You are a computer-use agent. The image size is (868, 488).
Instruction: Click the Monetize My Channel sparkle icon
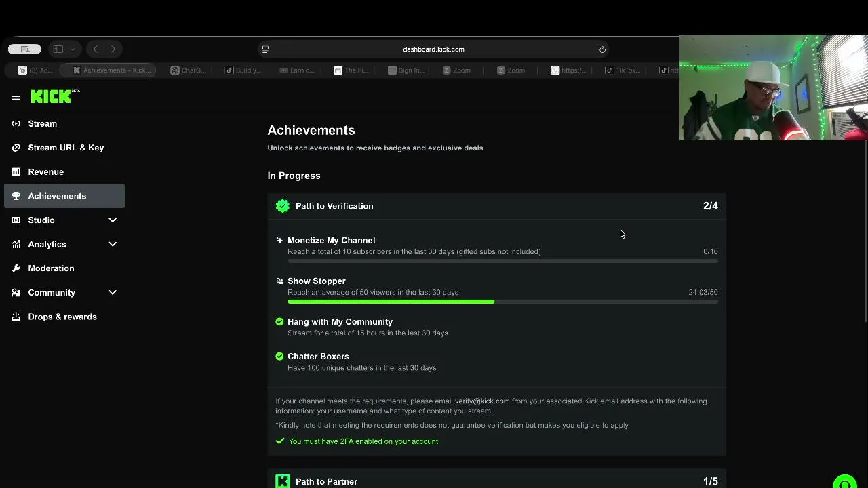point(279,240)
